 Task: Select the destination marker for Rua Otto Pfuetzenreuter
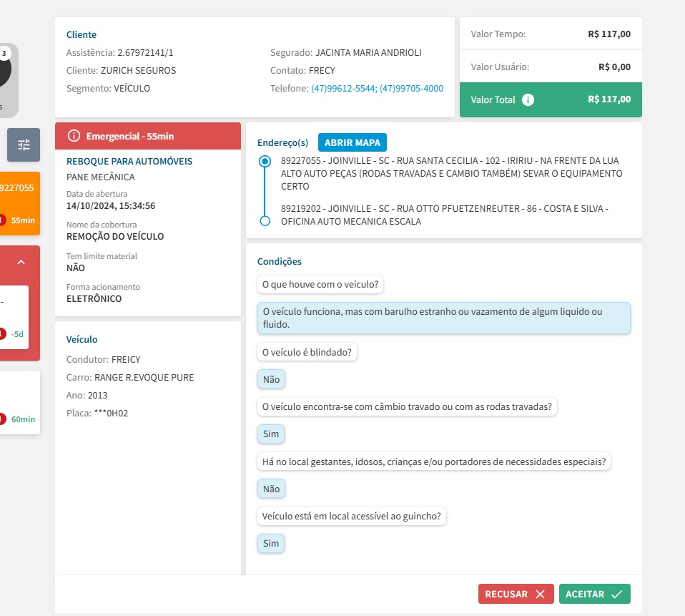pos(265,220)
